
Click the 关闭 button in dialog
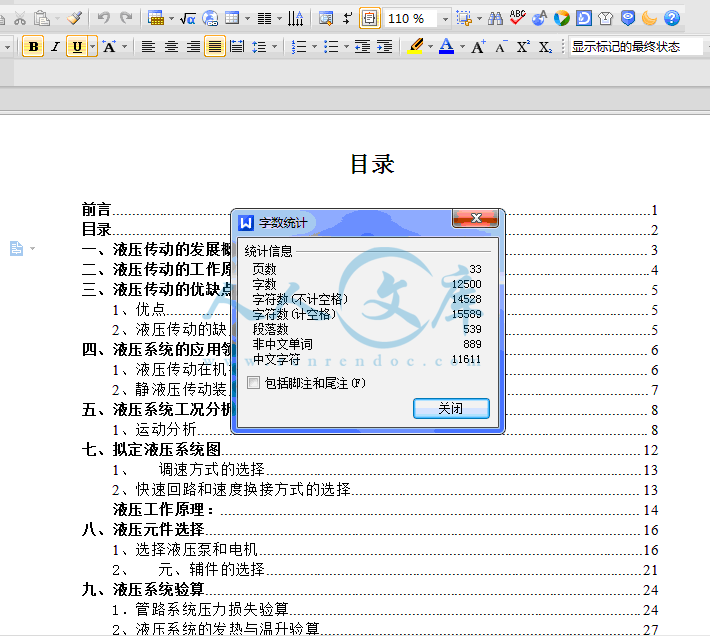click(x=451, y=408)
